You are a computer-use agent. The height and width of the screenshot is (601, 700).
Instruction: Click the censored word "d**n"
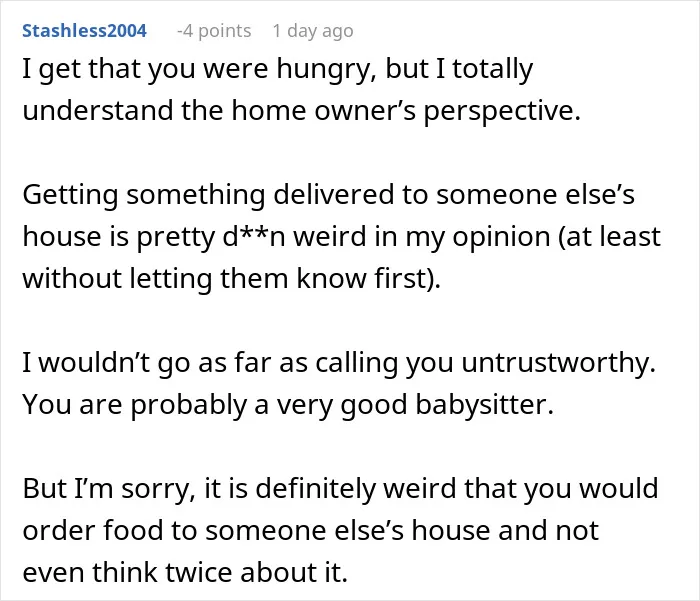[x=253, y=237]
